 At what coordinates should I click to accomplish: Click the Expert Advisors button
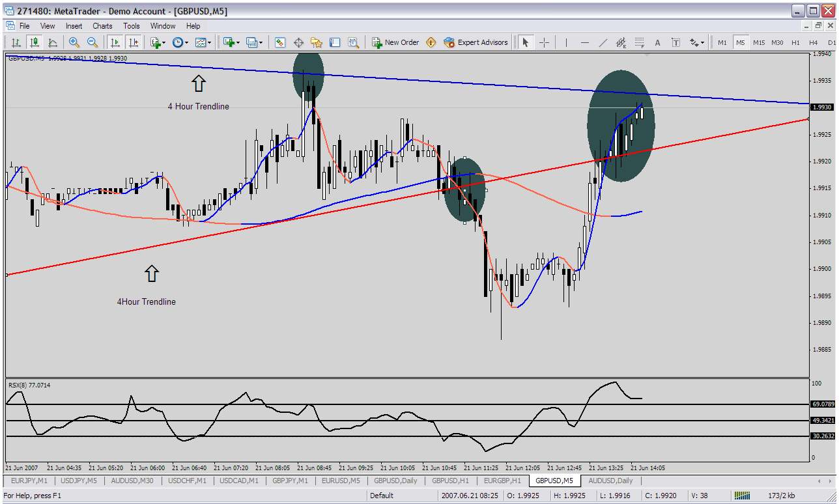476,42
